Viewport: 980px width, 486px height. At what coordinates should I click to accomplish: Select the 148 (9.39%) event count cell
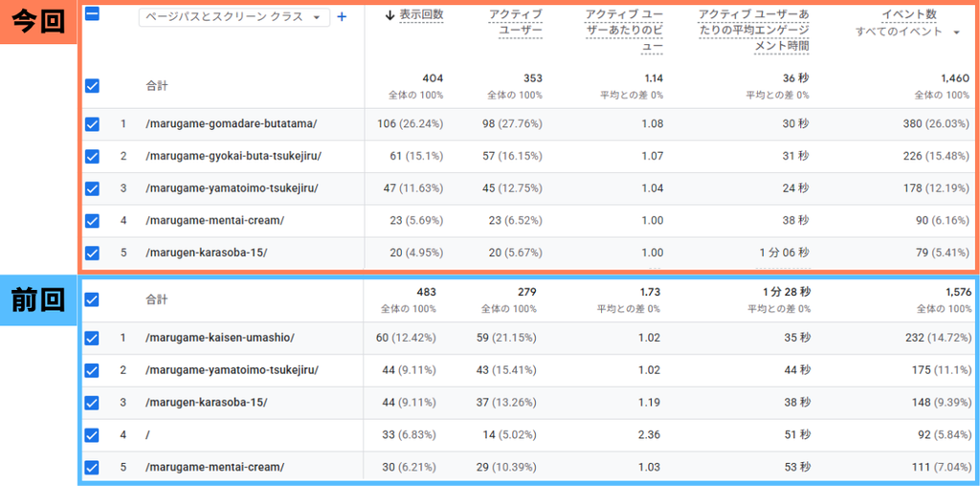pyautogui.click(x=941, y=403)
